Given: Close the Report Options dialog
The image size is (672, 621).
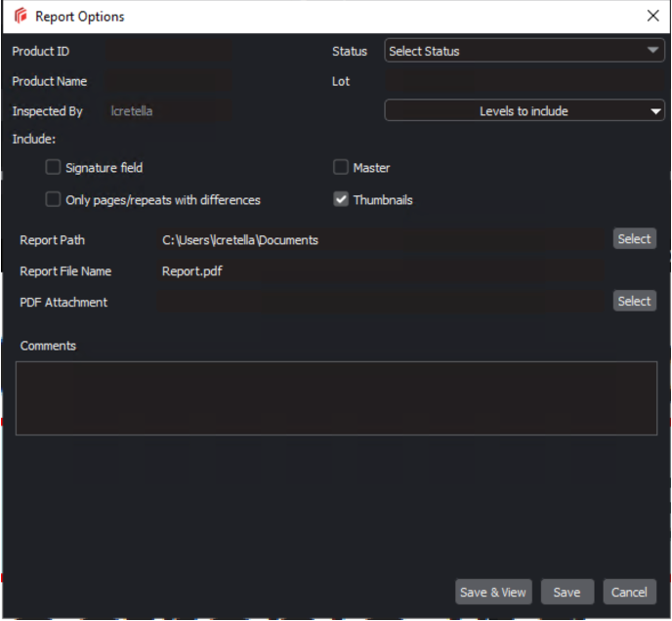Looking at the screenshot, I should [x=652, y=16].
